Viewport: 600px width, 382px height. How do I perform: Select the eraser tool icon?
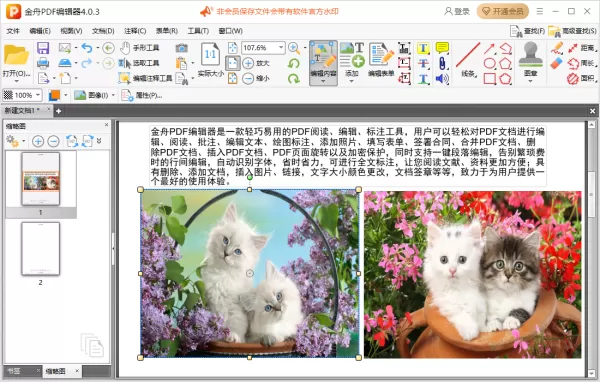coord(557,63)
